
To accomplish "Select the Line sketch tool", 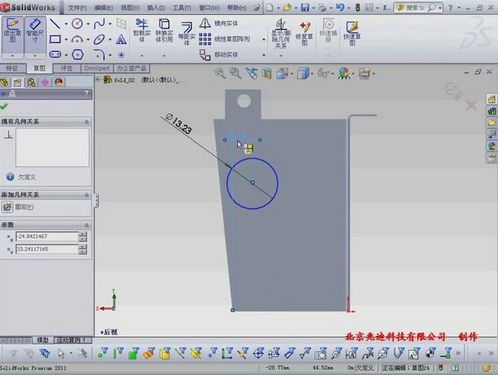I will coord(55,24).
